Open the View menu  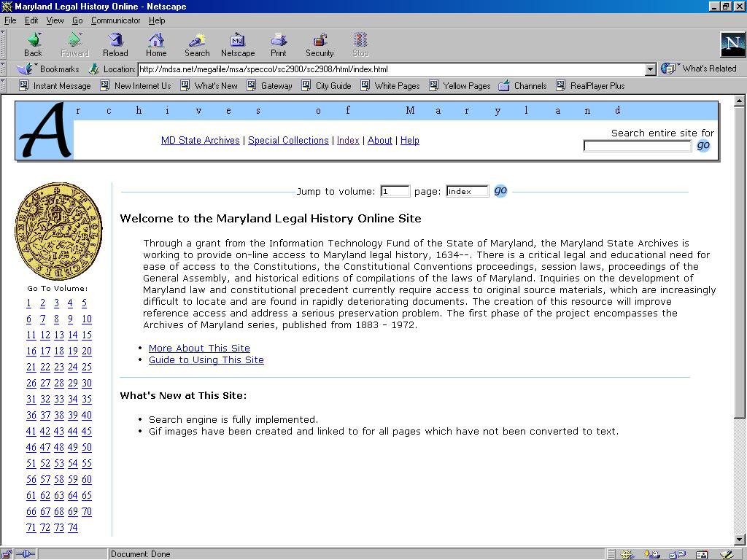tap(55, 20)
